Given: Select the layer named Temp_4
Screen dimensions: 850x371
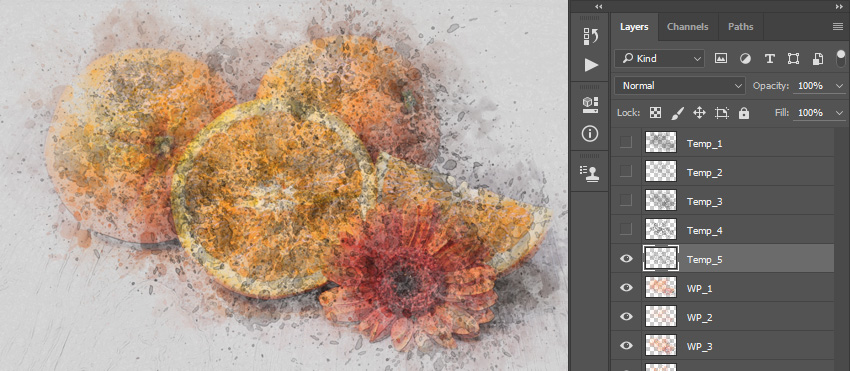Looking at the screenshot, I should point(704,231).
